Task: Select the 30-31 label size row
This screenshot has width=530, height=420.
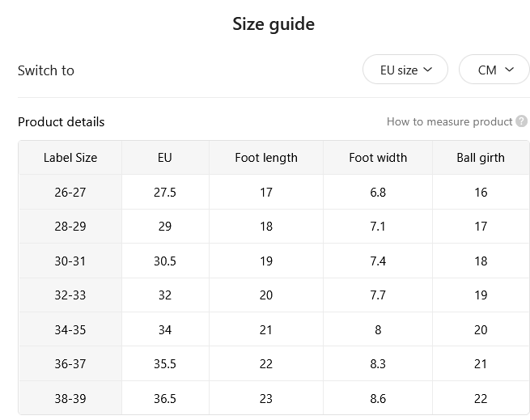Action: click(274, 261)
